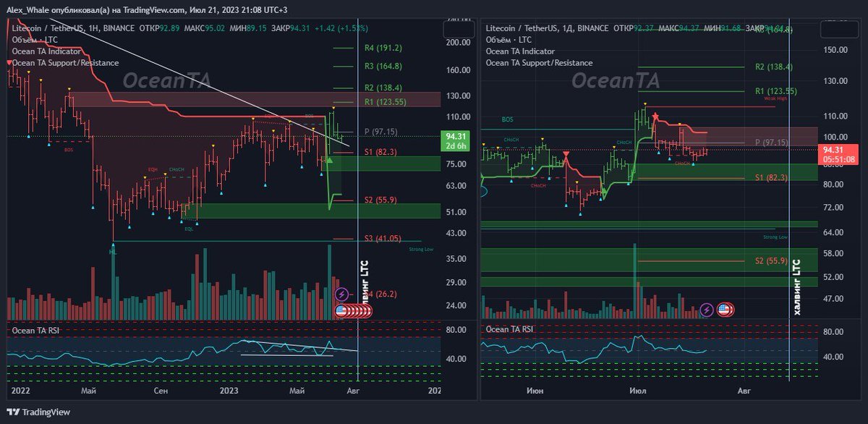Click the 94.31 price tag with the 2d 6h countdown
The image size is (868, 424).
pyautogui.click(x=454, y=140)
